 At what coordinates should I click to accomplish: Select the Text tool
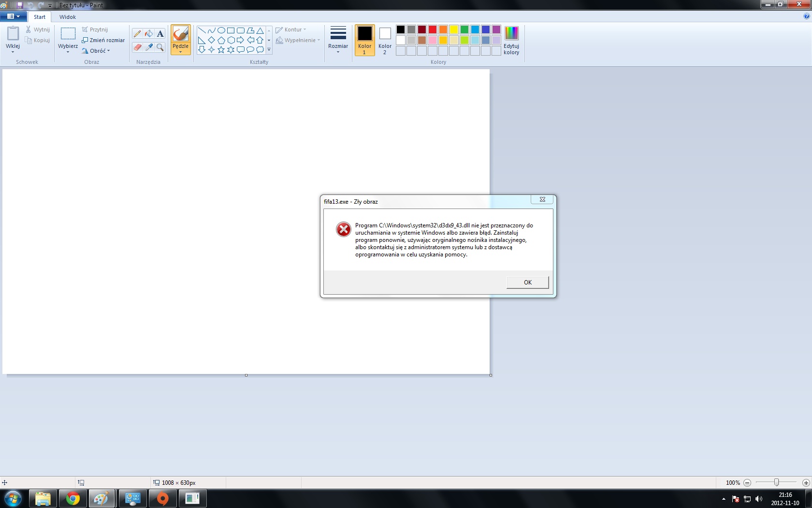pos(160,33)
